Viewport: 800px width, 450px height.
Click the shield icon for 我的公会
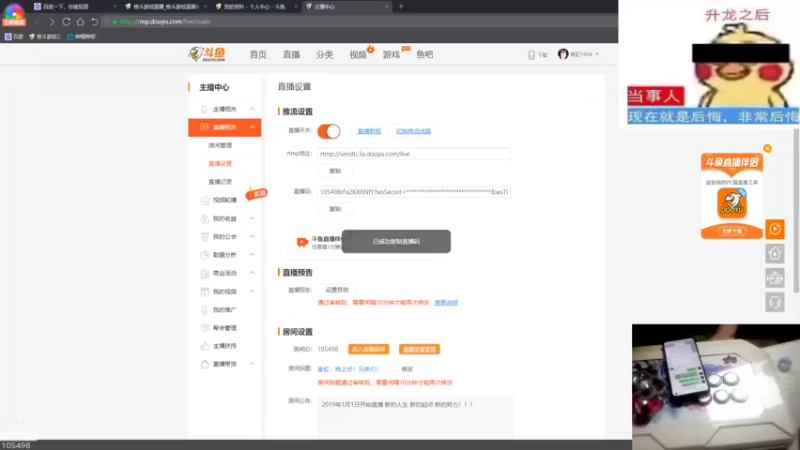[205, 237]
